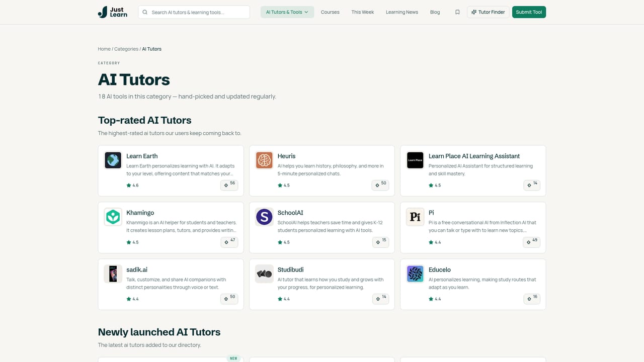Open the Studibudi logo icon

coord(264,274)
